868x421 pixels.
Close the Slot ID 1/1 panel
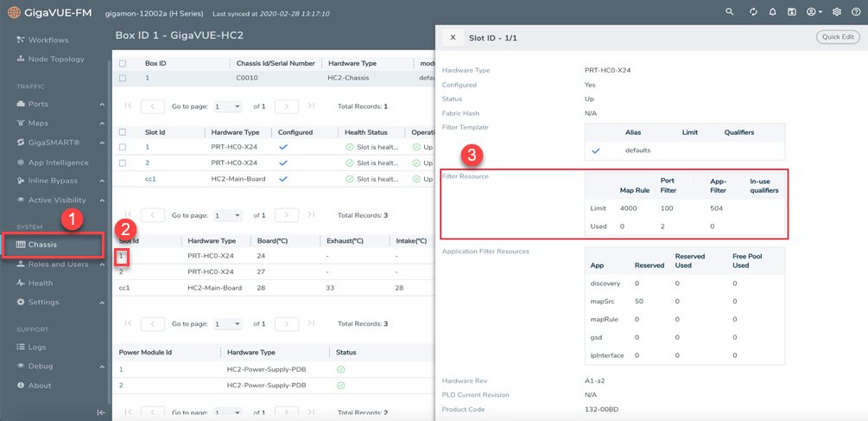(453, 38)
